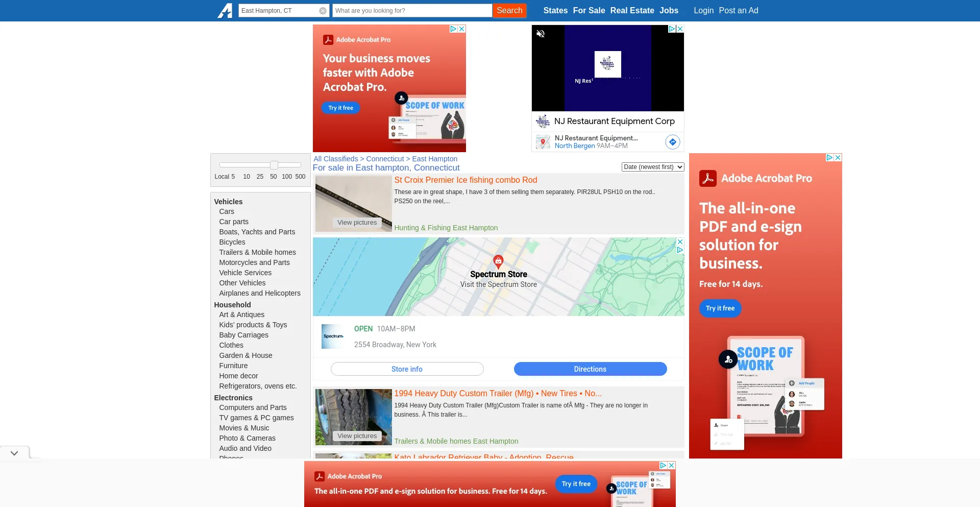980x507 pixels.
Task: Click the blue Directions button
Action: 590,369
